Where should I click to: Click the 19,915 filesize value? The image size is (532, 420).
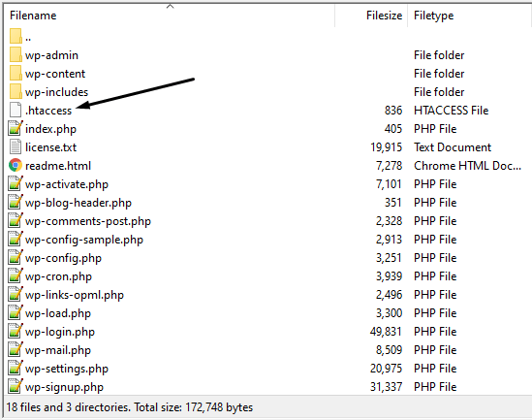tap(386, 147)
